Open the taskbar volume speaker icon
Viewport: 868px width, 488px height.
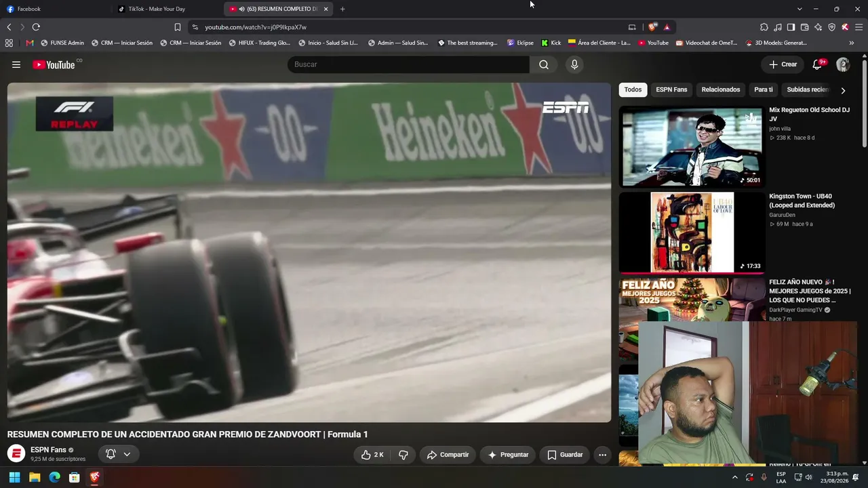point(808,477)
